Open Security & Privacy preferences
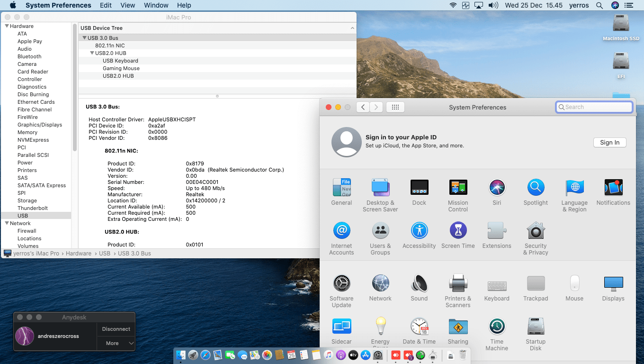This screenshot has height=364, width=644. coord(535,231)
